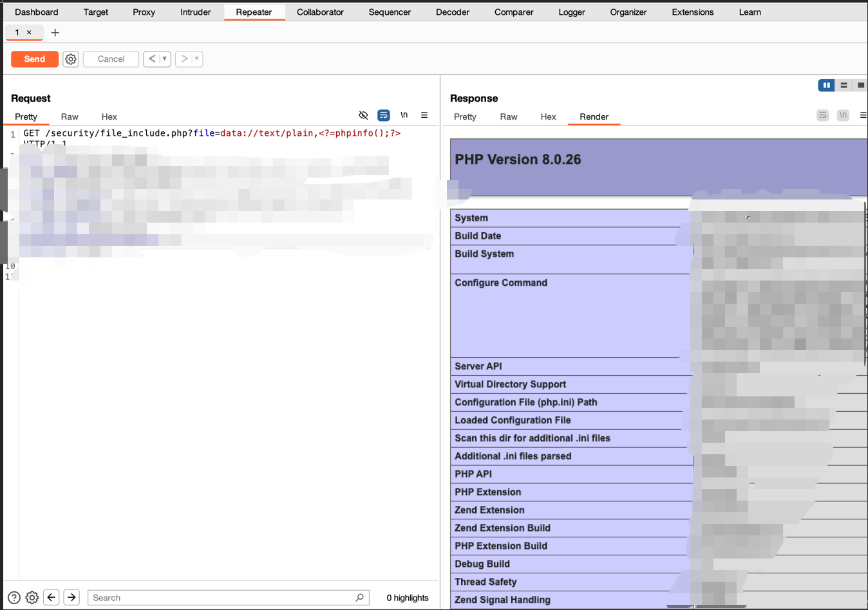Send the request
Screen dimensions: 868x610
(35, 59)
